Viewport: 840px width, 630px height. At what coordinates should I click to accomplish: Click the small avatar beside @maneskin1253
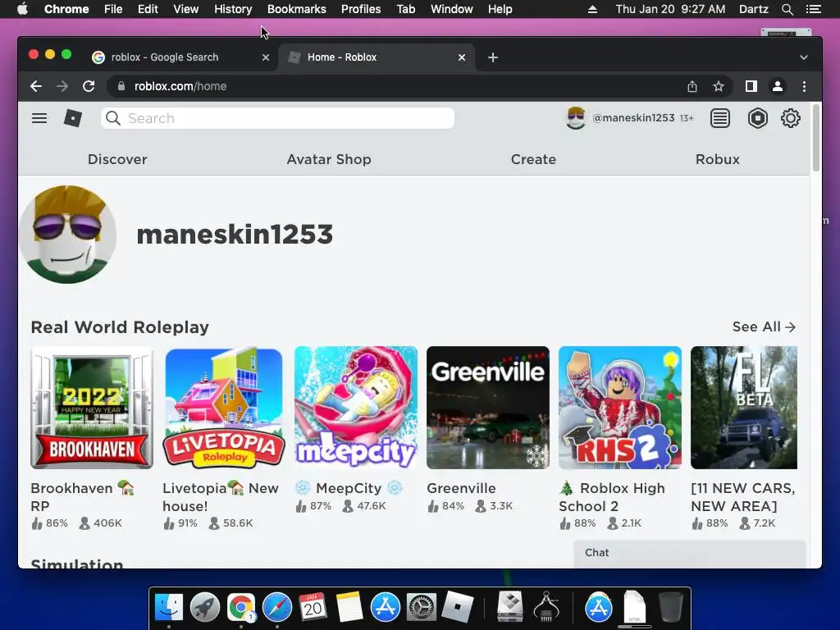click(x=576, y=118)
